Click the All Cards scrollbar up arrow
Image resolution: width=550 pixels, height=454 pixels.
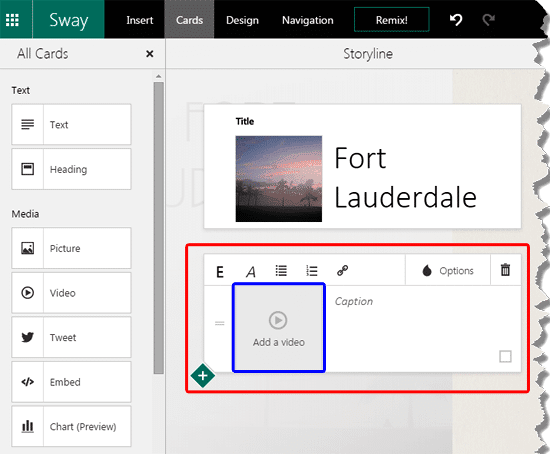159,76
